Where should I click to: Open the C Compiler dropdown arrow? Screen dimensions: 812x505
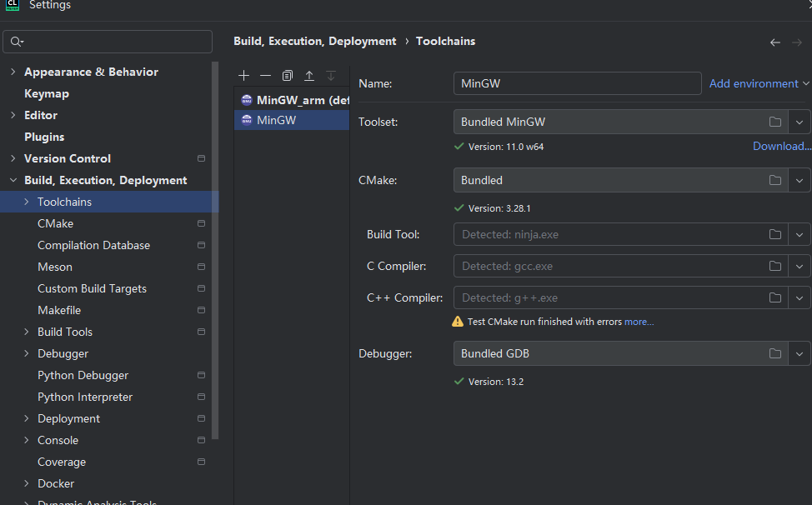coord(799,267)
